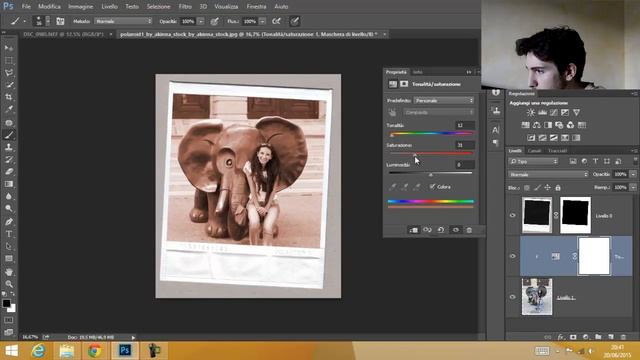Select the Livello 0 mask thumbnail

coord(576,215)
